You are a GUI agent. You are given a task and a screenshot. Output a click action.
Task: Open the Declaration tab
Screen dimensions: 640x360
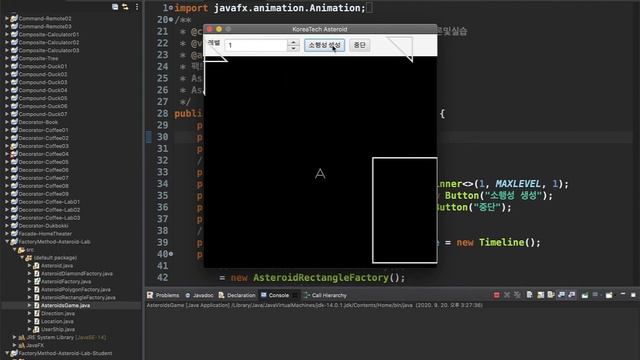[x=237, y=295]
